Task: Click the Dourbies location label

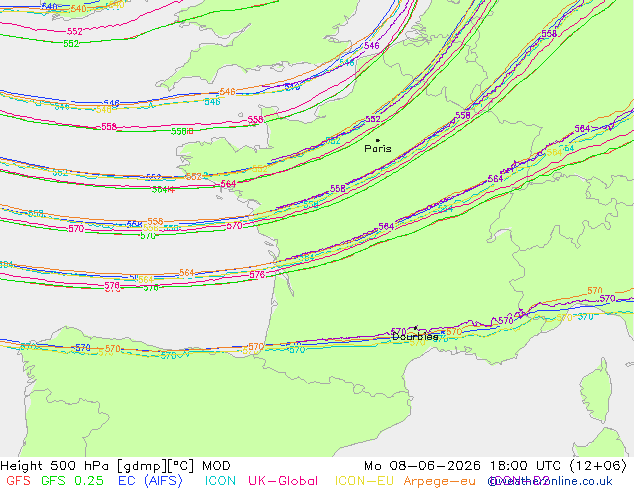Action: click(x=415, y=337)
